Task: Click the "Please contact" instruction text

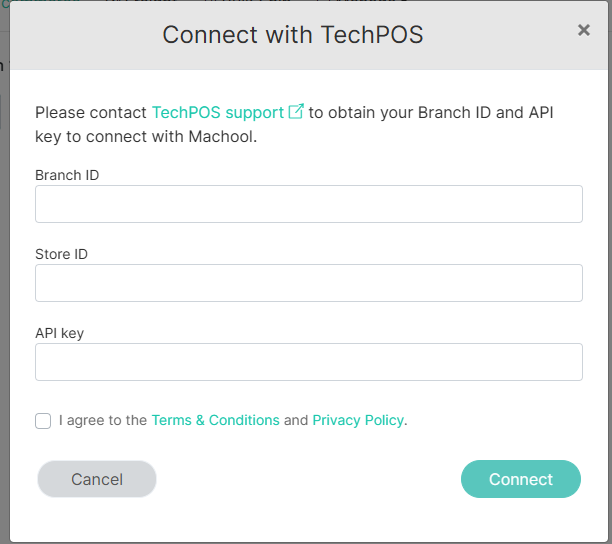Action: [90, 112]
